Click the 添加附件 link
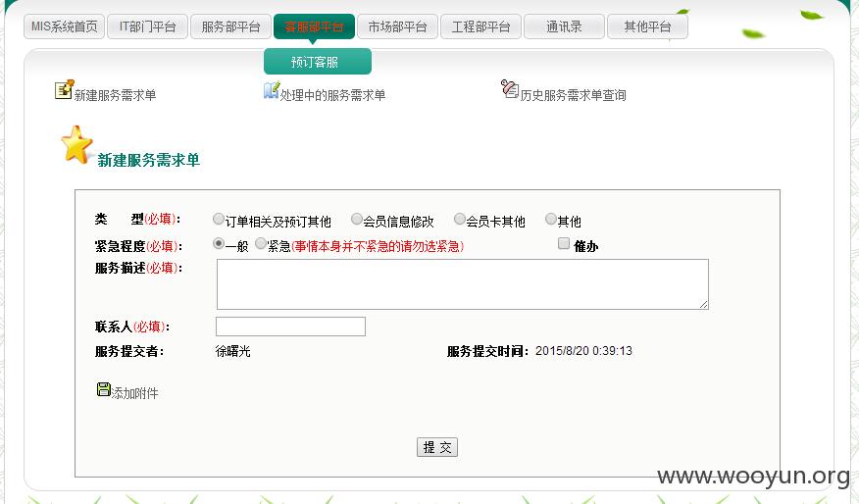The height and width of the screenshot is (504, 859). click(134, 393)
